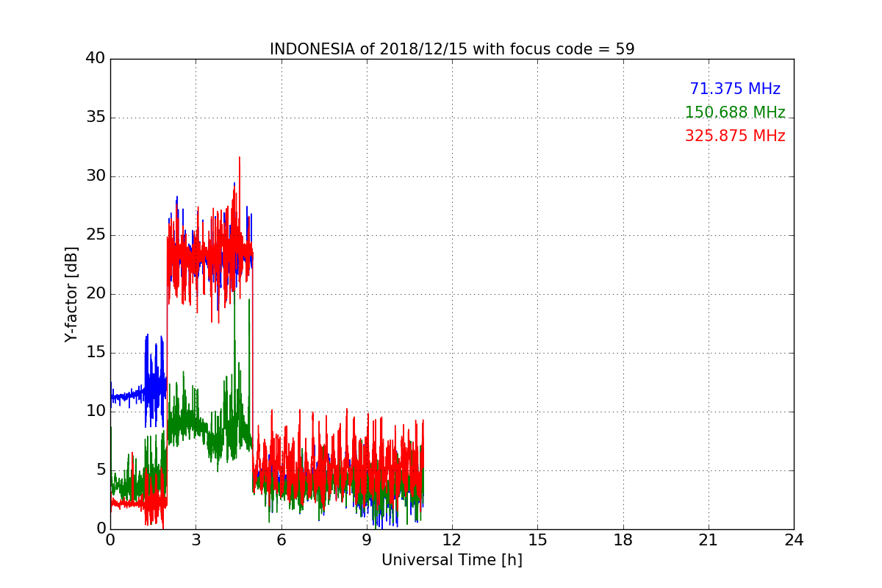The height and width of the screenshot is (588, 882).
Task: Click x-axis tick label 15
Action: pyautogui.click(x=537, y=540)
